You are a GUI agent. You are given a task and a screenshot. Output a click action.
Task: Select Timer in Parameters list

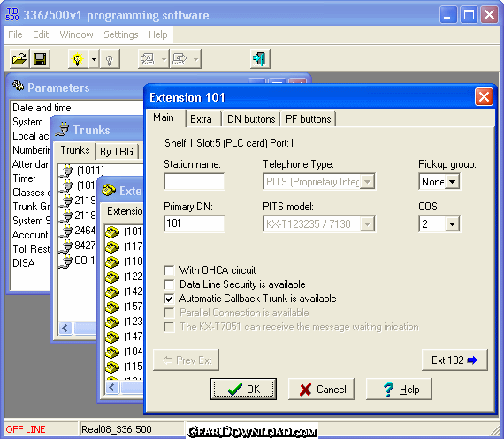pos(24,178)
